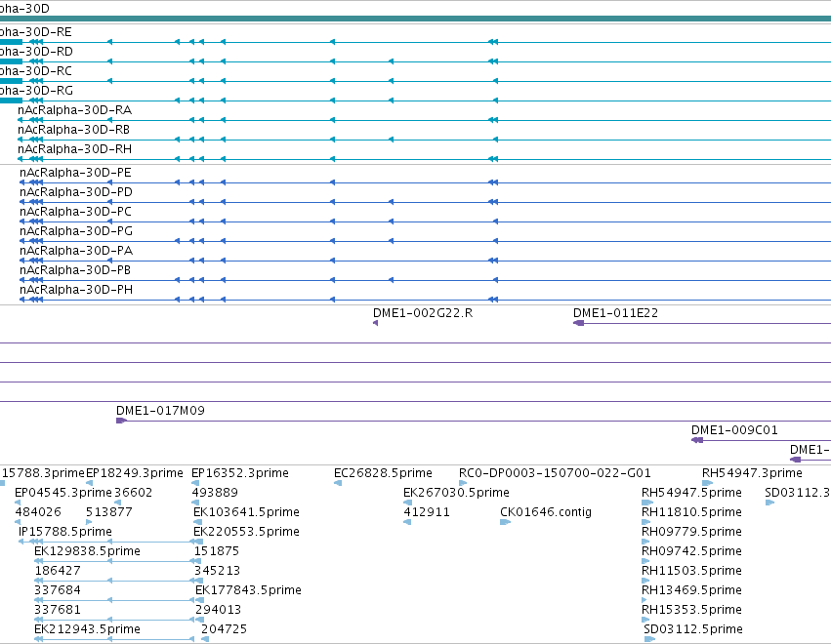Viewport: 831px width, 644px height.
Task: Select EST label EK103641.5prime
Action: point(246,512)
